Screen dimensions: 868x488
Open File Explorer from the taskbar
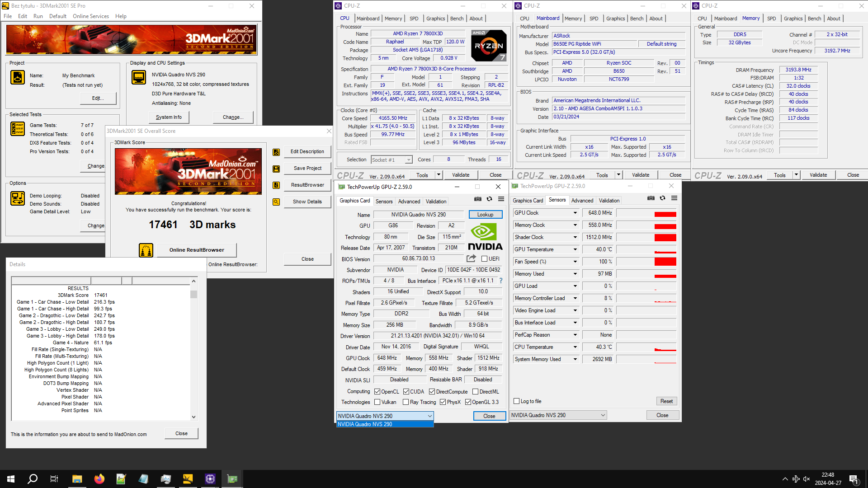click(77, 479)
